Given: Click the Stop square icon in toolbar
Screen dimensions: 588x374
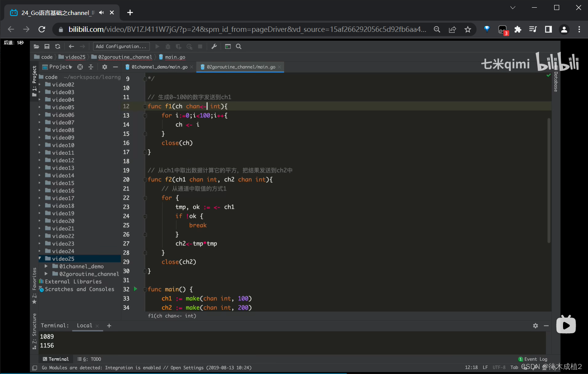Looking at the screenshot, I should tap(200, 46).
